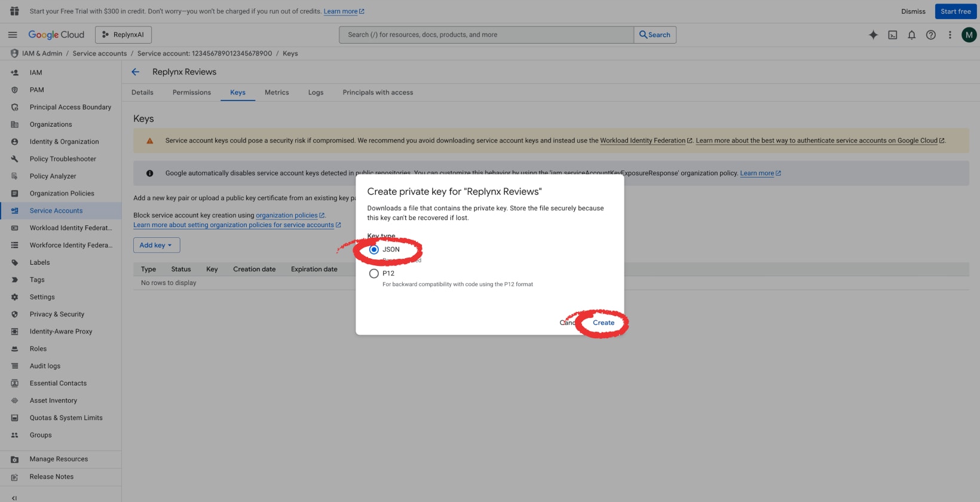This screenshot has width=980, height=502.
Task: Click the Settings gear icon in sidebar
Action: pos(14,297)
